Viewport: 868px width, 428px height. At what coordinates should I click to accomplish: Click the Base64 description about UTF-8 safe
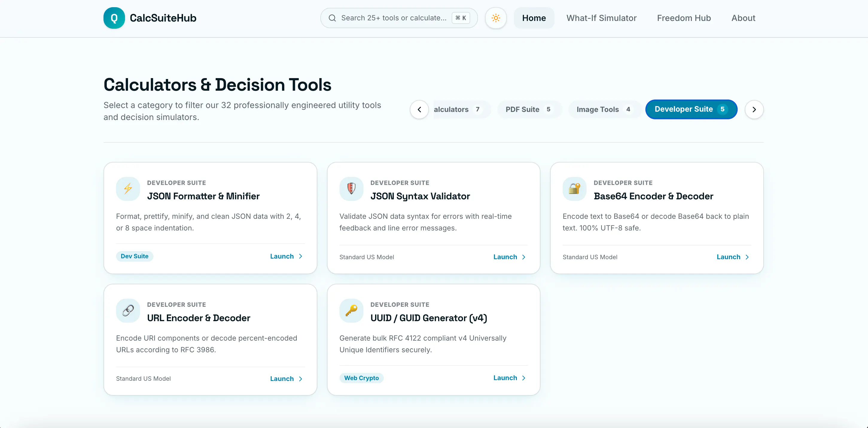(x=656, y=222)
